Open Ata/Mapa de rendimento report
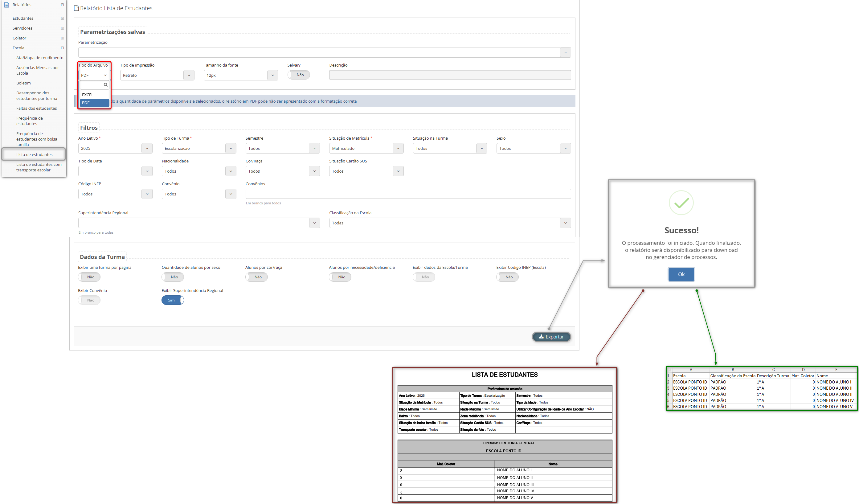Image resolution: width=859 pixels, height=504 pixels. coord(39,58)
